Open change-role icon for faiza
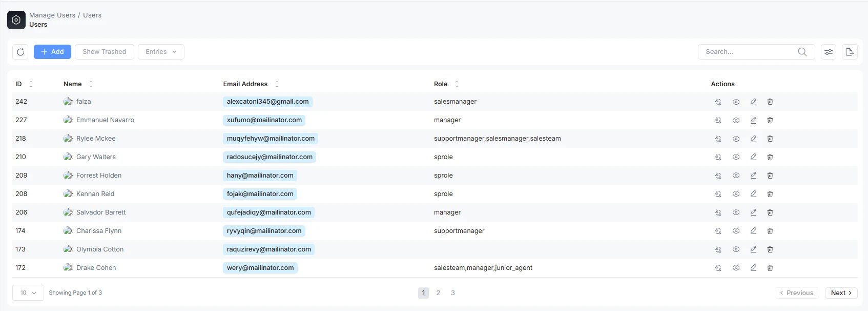The height and width of the screenshot is (311, 868). pyautogui.click(x=718, y=102)
